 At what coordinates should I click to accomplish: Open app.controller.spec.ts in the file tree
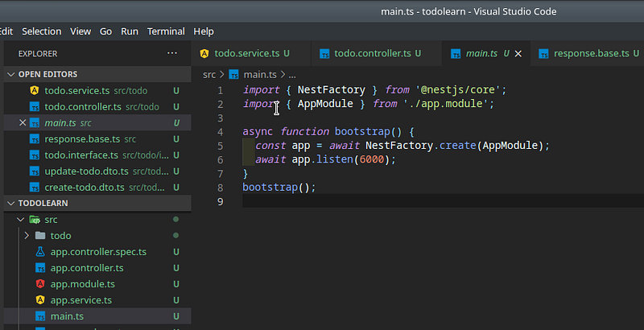97,252
